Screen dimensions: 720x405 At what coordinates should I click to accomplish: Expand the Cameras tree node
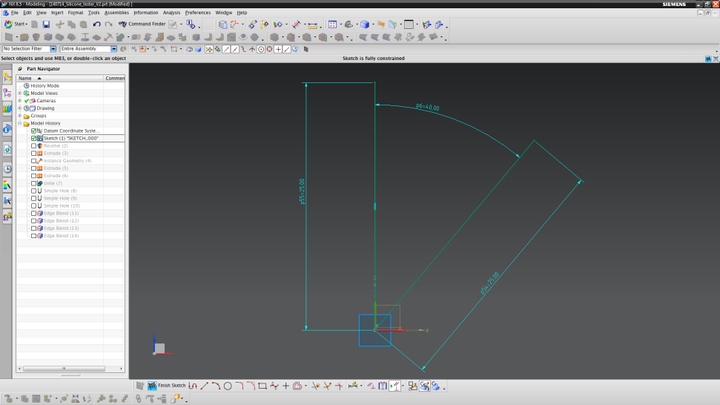click(x=20, y=101)
